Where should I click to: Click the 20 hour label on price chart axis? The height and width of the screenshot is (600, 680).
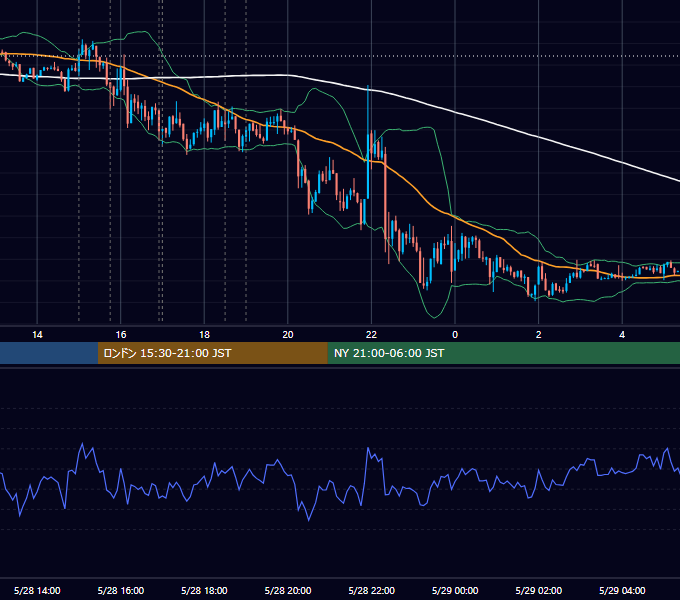288,335
